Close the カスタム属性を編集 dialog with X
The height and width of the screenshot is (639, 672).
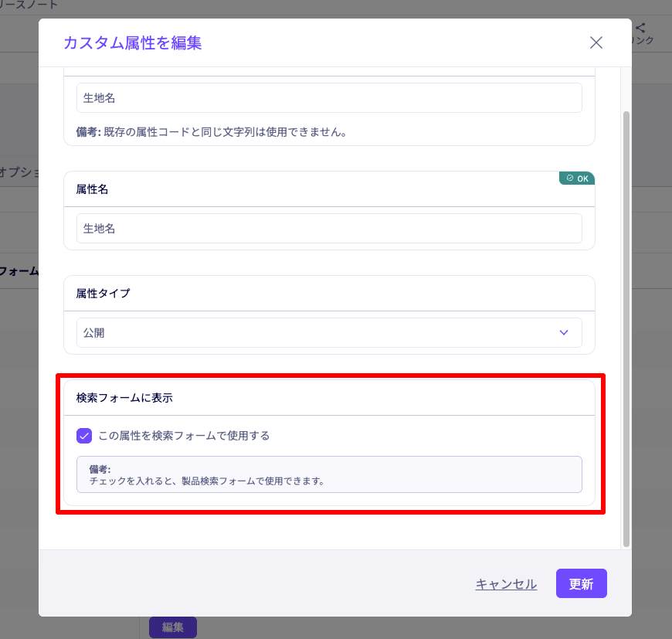596,42
